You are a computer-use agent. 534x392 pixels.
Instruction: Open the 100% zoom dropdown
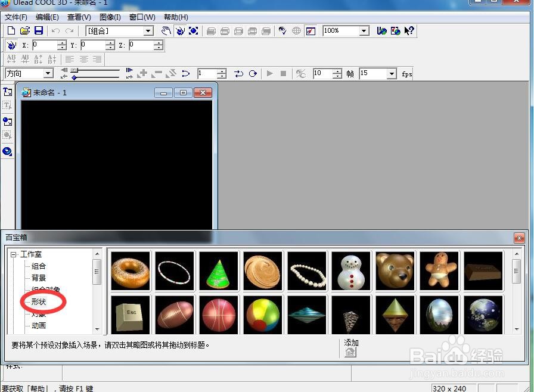tap(364, 31)
